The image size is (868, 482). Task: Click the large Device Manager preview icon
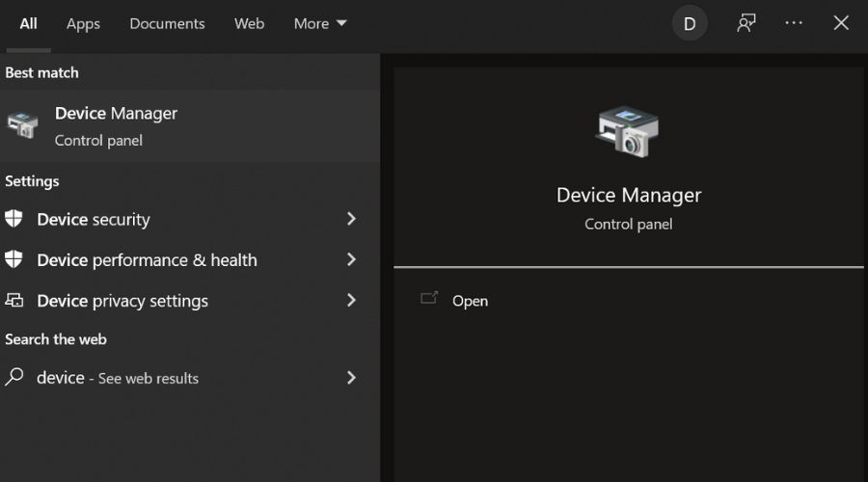tap(628, 132)
